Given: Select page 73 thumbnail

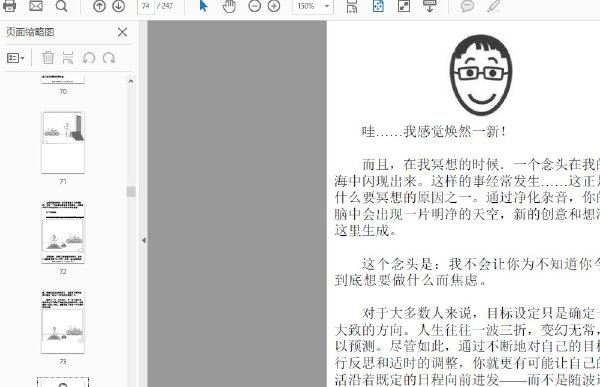Looking at the screenshot, I should [63, 322].
